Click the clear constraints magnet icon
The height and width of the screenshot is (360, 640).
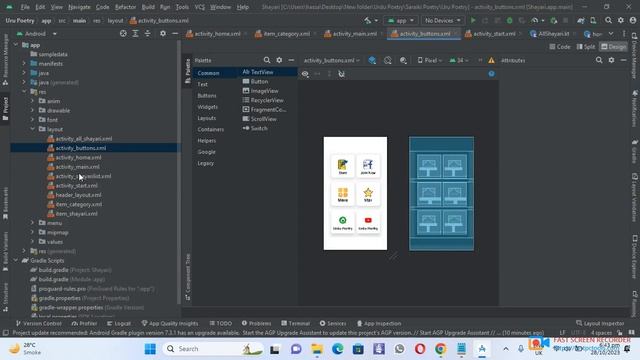(342, 74)
